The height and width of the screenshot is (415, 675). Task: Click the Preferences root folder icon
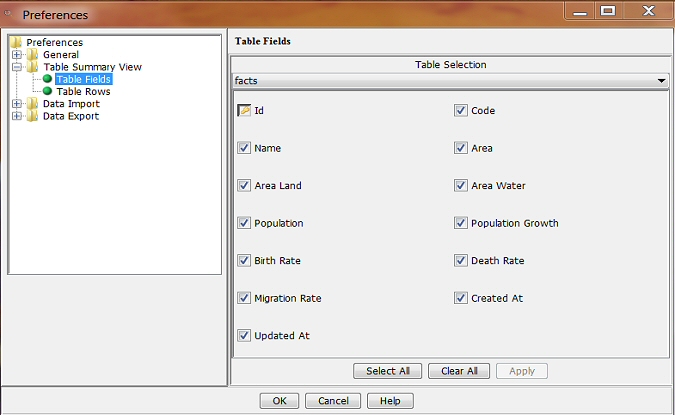tap(15, 42)
